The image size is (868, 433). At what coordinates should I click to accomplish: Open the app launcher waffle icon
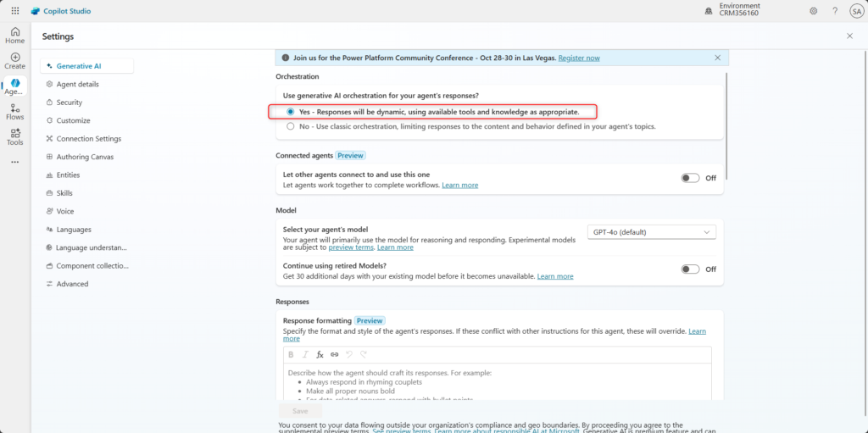click(x=15, y=11)
